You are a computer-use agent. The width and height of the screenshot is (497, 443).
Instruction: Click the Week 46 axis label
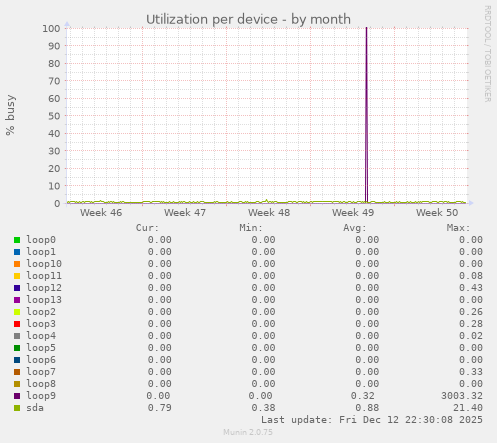point(101,213)
